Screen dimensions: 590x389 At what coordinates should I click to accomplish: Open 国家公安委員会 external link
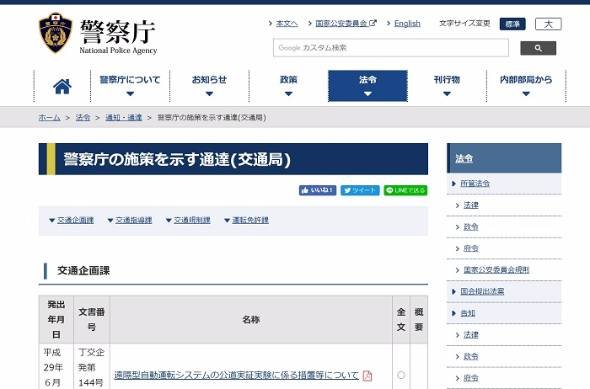tap(345, 23)
